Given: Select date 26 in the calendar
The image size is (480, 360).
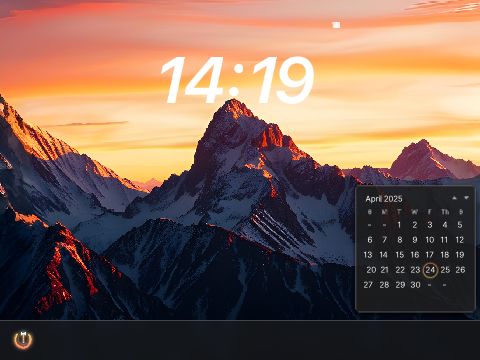Looking at the screenshot, I should (460, 270).
